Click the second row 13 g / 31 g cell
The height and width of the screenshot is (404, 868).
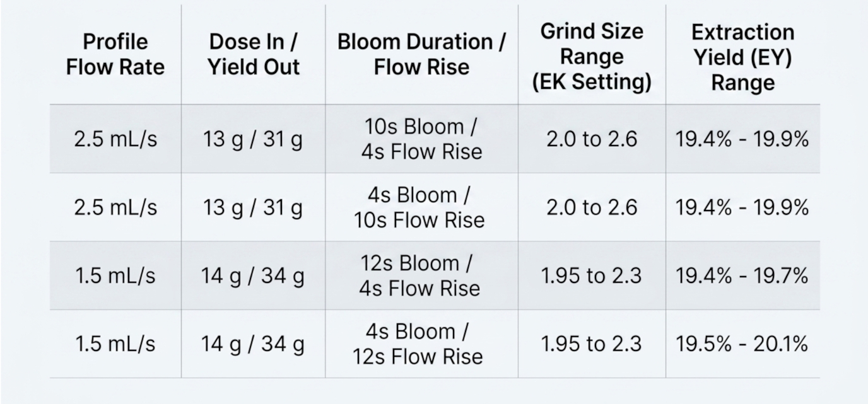click(x=254, y=207)
